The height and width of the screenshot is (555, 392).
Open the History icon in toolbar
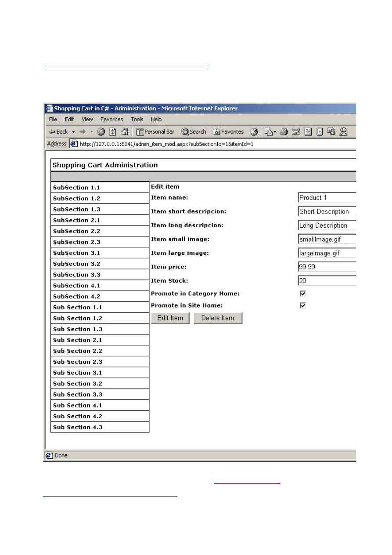point(254,131)
